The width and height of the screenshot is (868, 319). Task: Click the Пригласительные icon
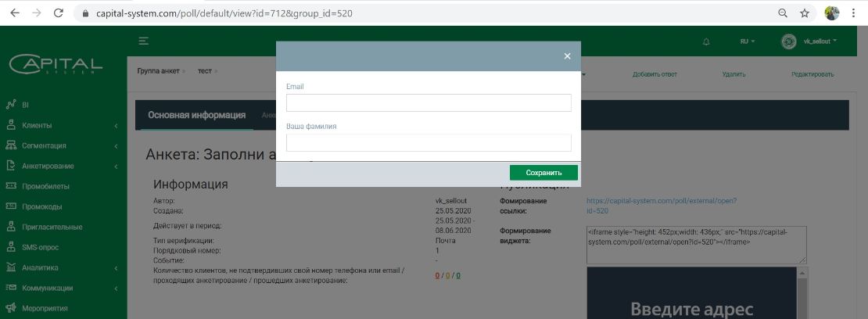pos(10,227)
